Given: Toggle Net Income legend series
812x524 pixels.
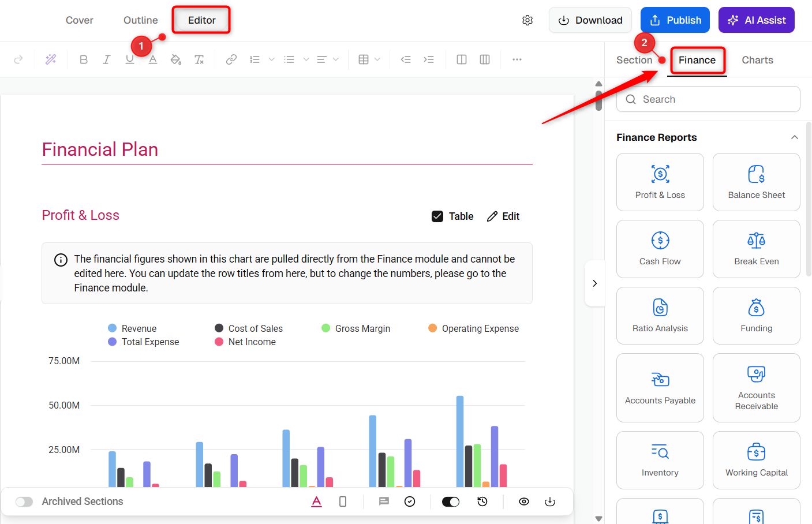Looking at the screenshot, I should coord(245,342).
